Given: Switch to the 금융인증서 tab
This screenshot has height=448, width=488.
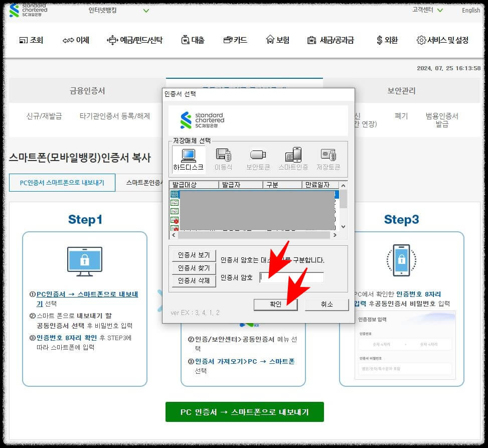Looking at the screenshot, I should 87,91.
